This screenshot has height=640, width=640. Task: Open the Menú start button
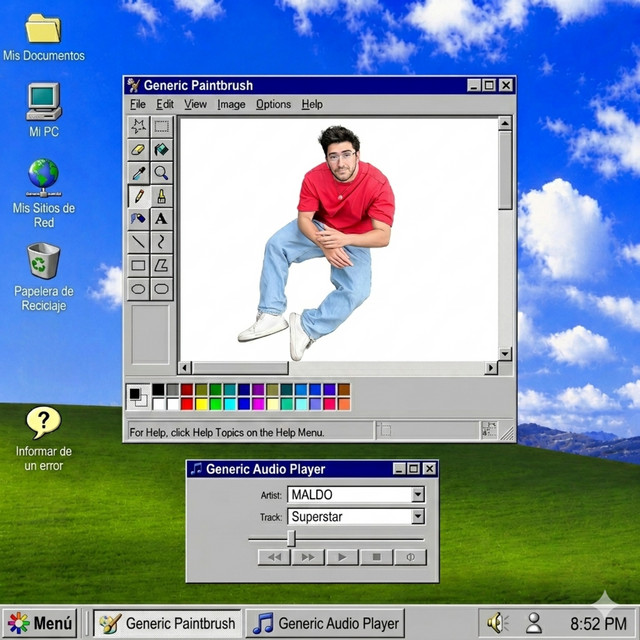coord(40,623)
